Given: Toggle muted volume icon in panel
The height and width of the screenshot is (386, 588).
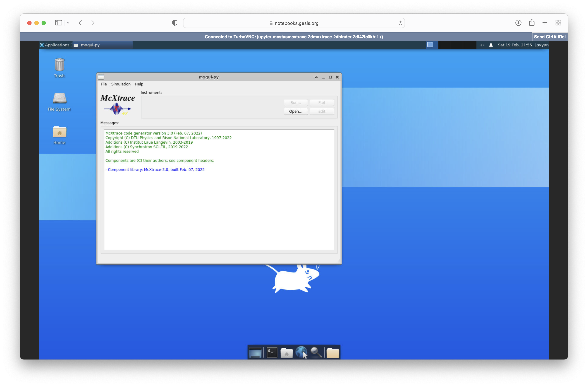Looking at the screenshot, I should (x=482, y=45).
